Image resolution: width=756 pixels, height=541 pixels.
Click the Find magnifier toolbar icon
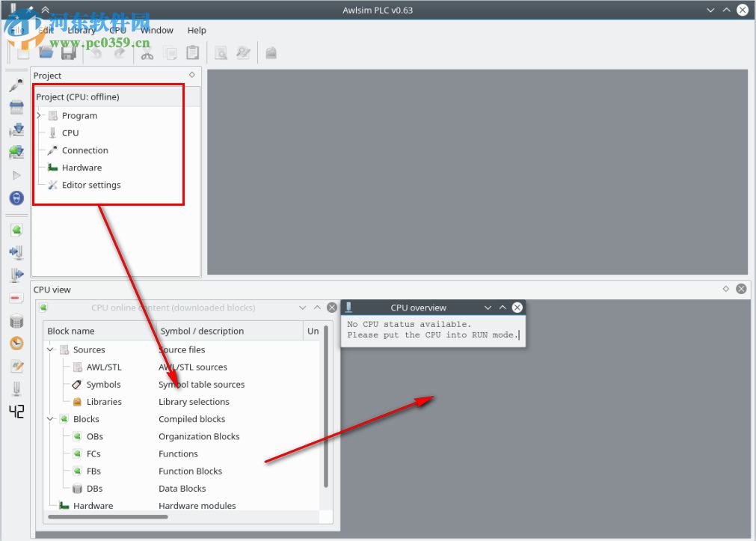221,52
